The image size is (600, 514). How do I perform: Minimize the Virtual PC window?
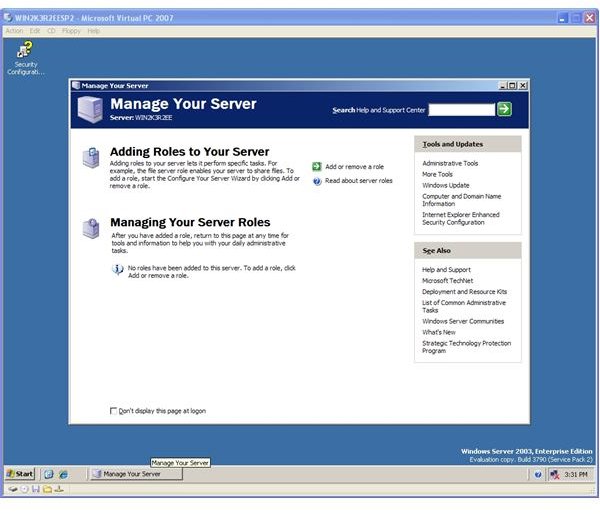click(x=562, y=18)
